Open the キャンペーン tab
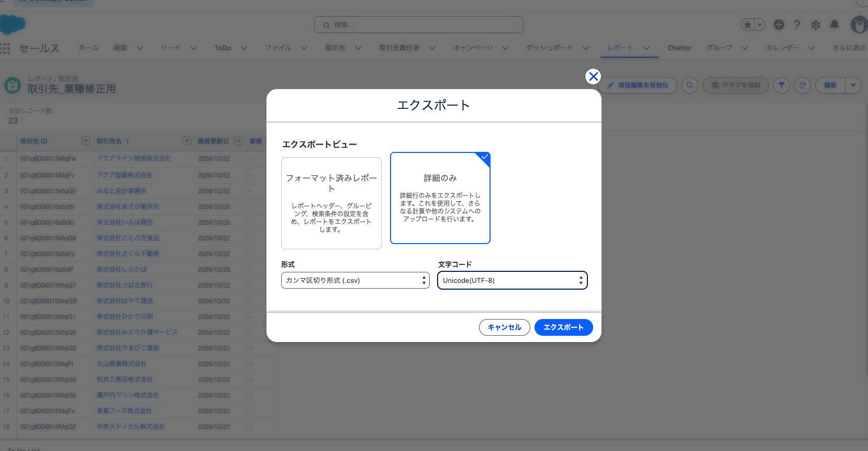This screenshot has width=868, height=451. [x=473, y=48]
